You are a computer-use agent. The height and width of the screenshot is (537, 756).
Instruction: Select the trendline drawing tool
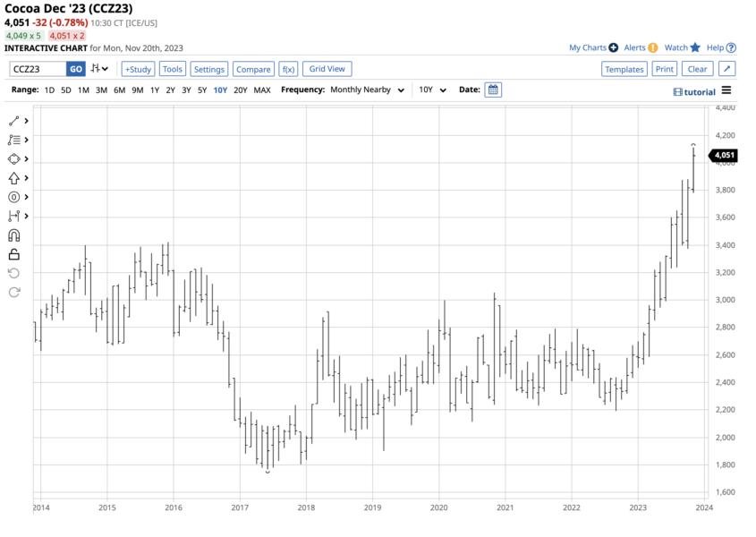coord(13,120)
